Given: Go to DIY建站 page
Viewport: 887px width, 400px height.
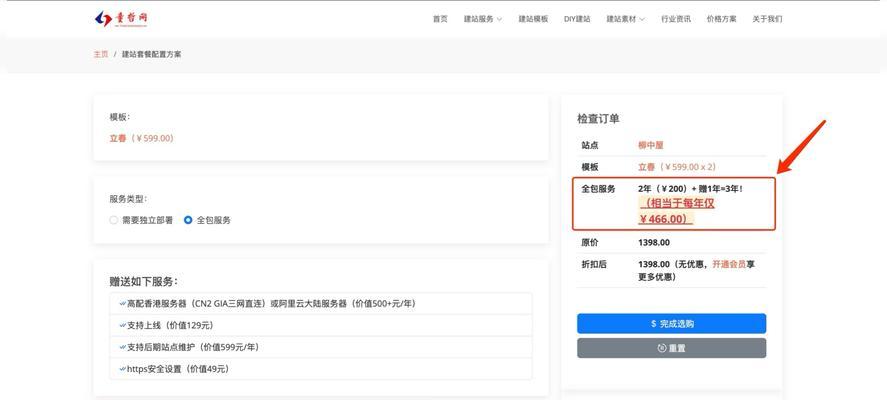Looking at the screenshot, I should click(577, 19).
